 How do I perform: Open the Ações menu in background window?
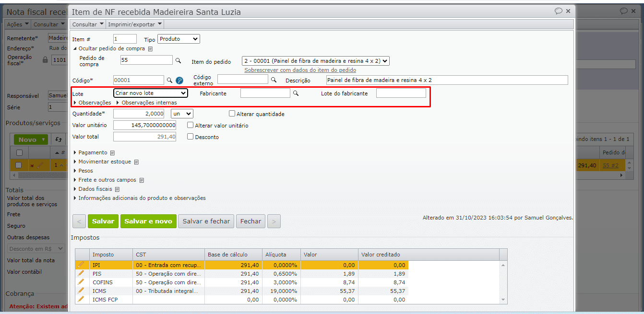18,24
